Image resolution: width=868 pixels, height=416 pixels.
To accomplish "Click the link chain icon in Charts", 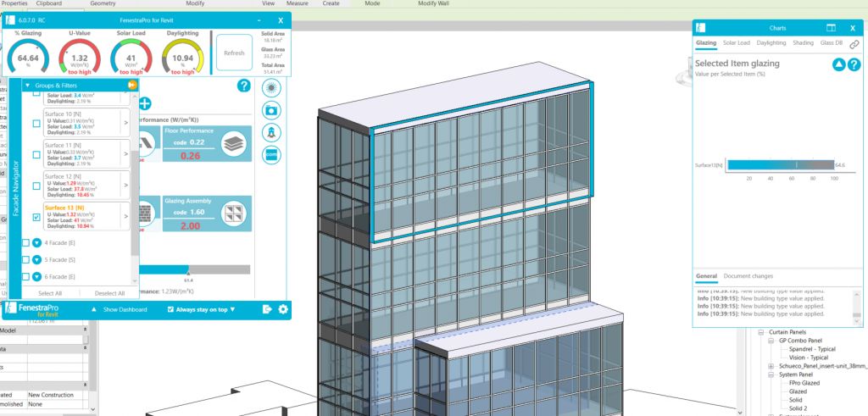I will point(854,45).
